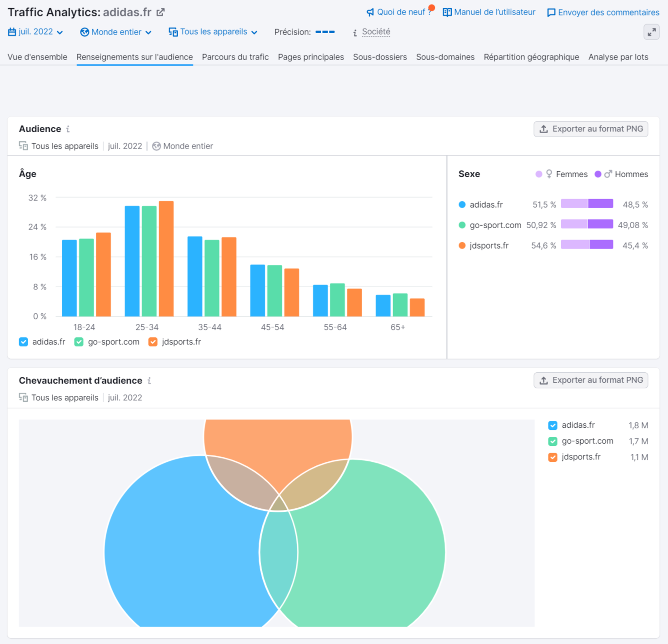Show info tooltip next to Chevauchement d'audience
This screenshot has height=644, width=668.
pos(149,381)
